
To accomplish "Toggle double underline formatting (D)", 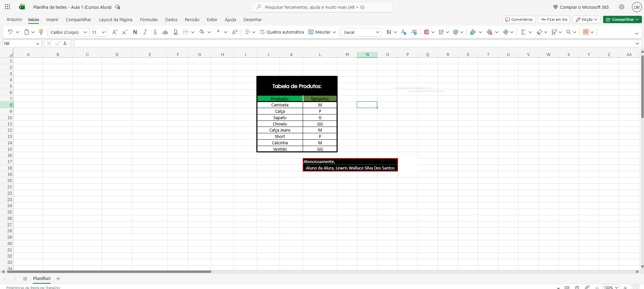I will [176, 32].
